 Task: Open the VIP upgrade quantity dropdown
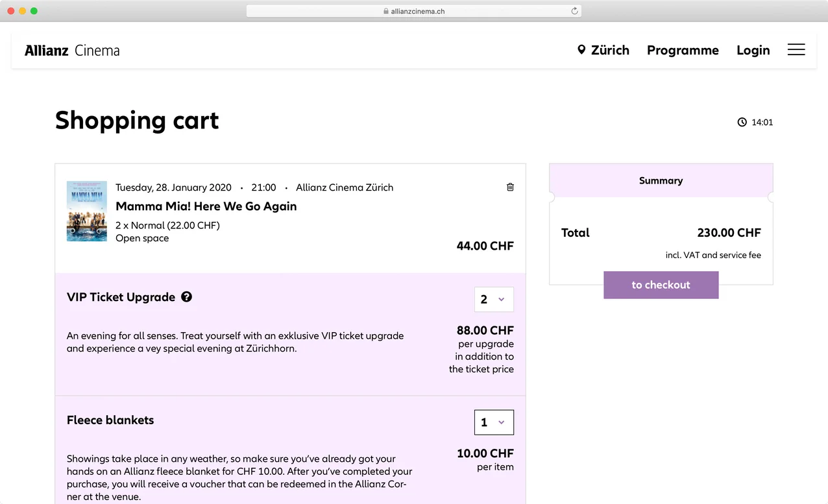494,299
